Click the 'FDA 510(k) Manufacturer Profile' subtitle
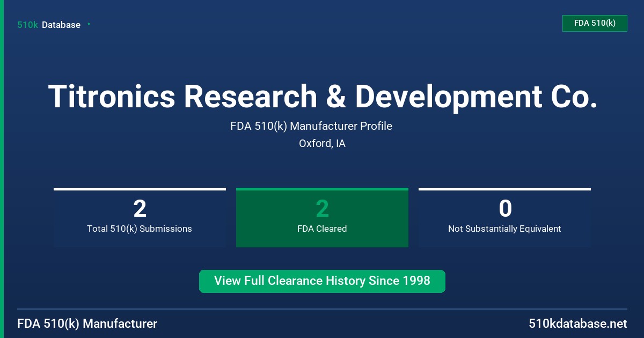The width and height of the screenshot is (644, 338). [x=311, y=126]
